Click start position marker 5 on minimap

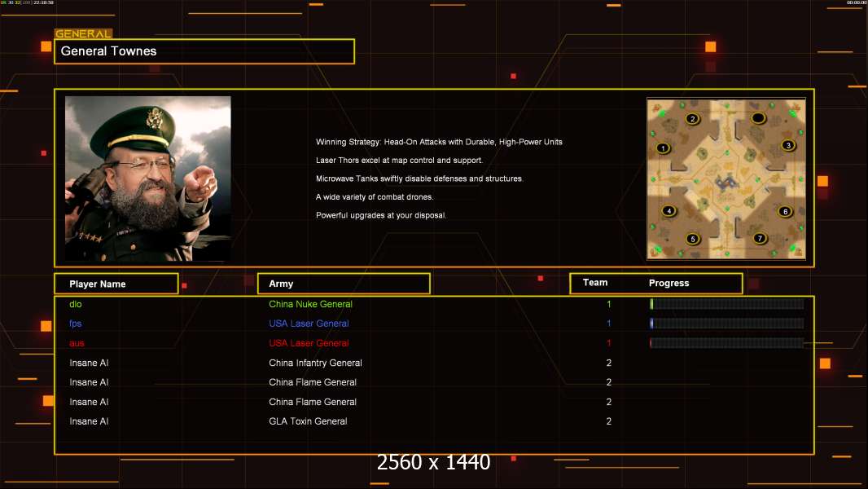pyautogui.click(x=692, y=239)
